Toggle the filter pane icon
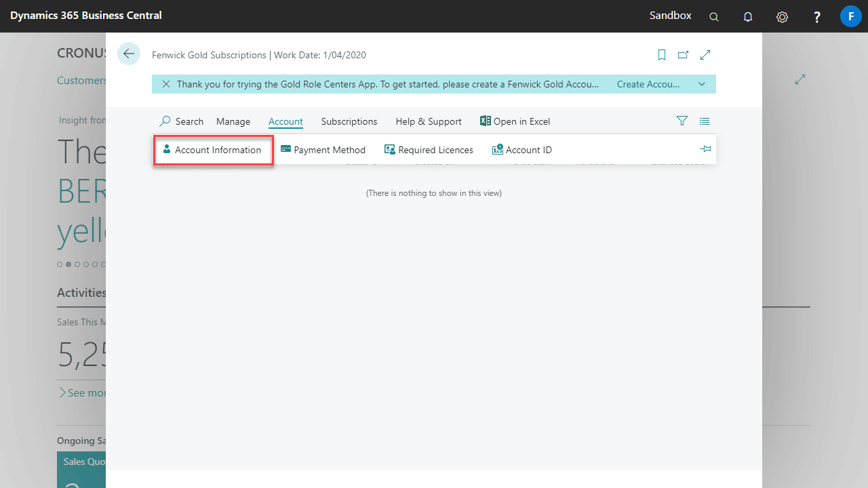The width and height of the screenshot is (868, 488). click(682, 121)
